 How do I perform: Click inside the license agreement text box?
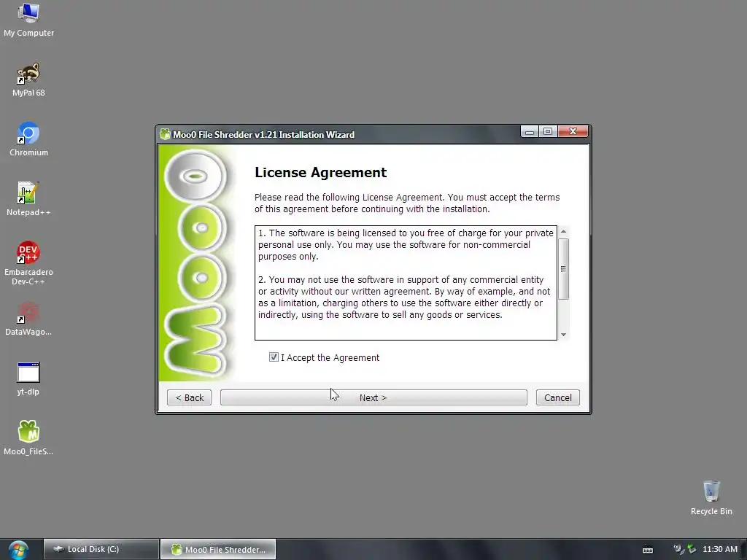coord(406,283)
